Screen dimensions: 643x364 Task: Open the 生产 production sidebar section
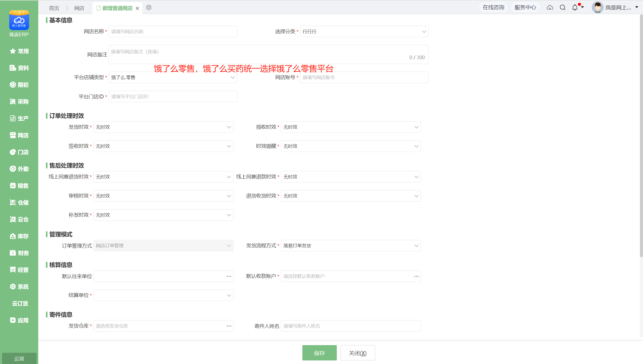click(19, 119)
